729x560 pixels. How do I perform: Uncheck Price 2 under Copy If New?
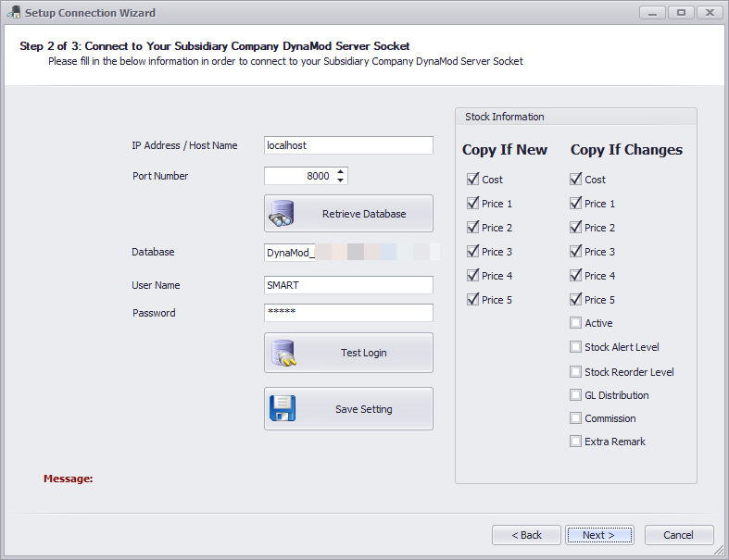coord(472,228)
